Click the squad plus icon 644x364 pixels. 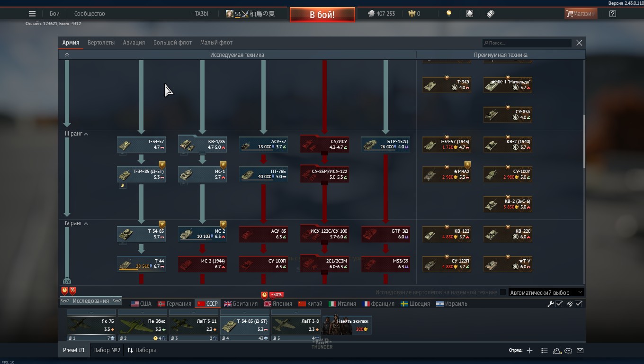(529, 351)
